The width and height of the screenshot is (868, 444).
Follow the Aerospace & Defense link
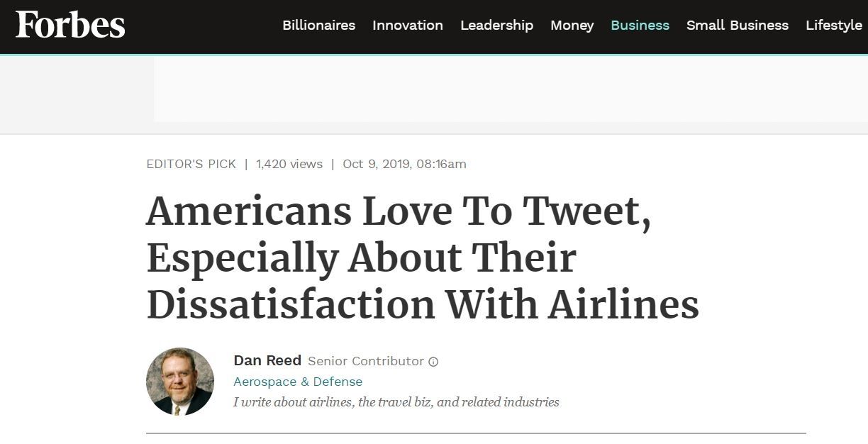(x=298, y=382)
